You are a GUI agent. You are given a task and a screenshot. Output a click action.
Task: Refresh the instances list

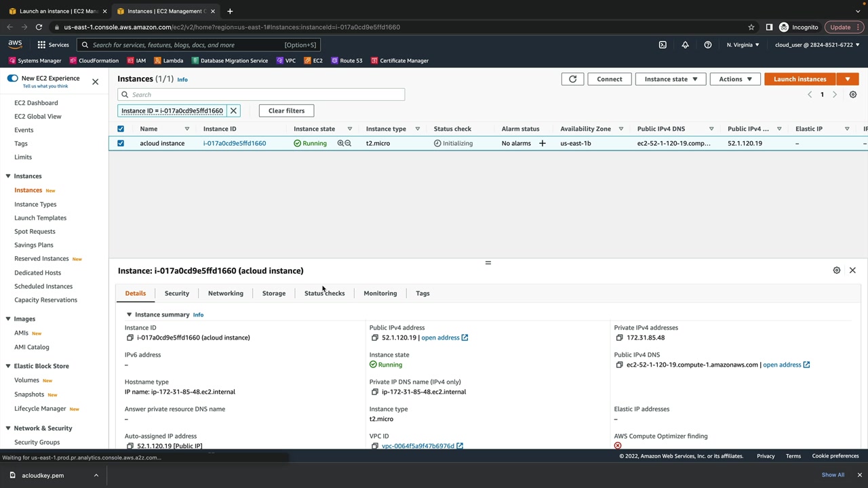click(572, 79)
